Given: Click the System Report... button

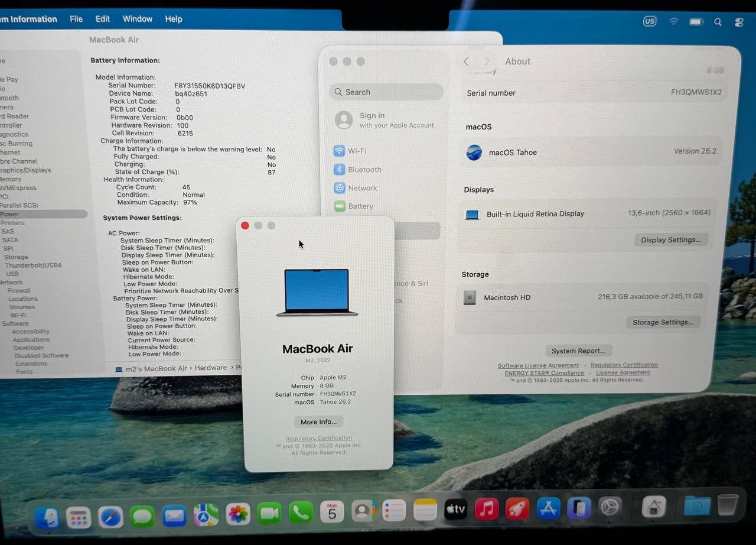Looking at the screenshot, I should (x=578, y=351).
